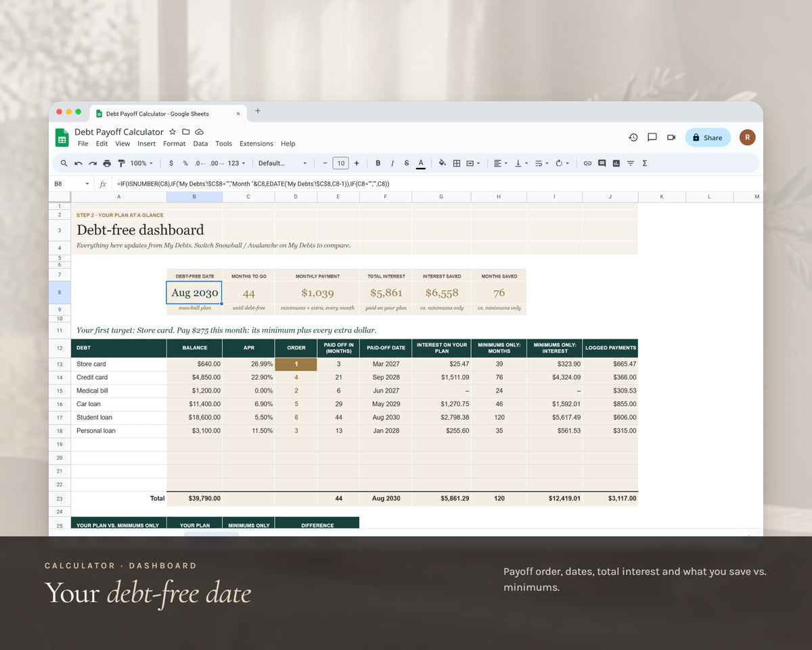Select the $6,558 interest saved cell
This screenshot has height=650, width=812.
point(441,292)
